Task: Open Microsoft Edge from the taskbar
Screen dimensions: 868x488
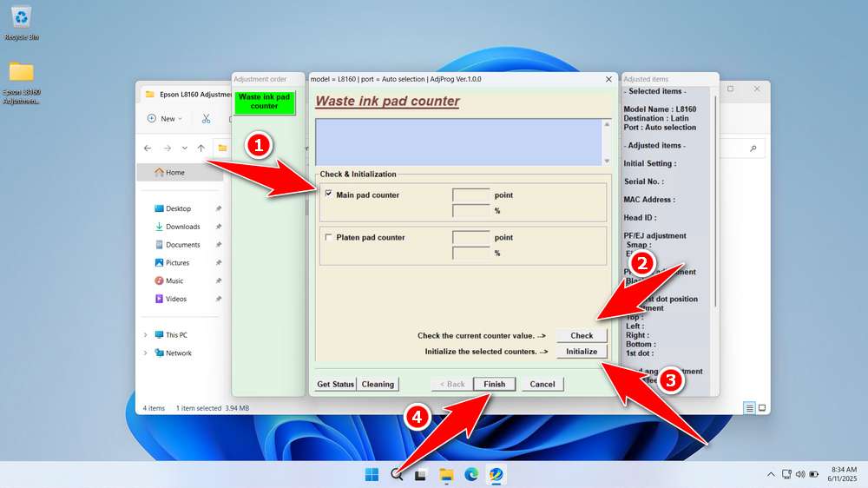Action: (x=471, y=475)
